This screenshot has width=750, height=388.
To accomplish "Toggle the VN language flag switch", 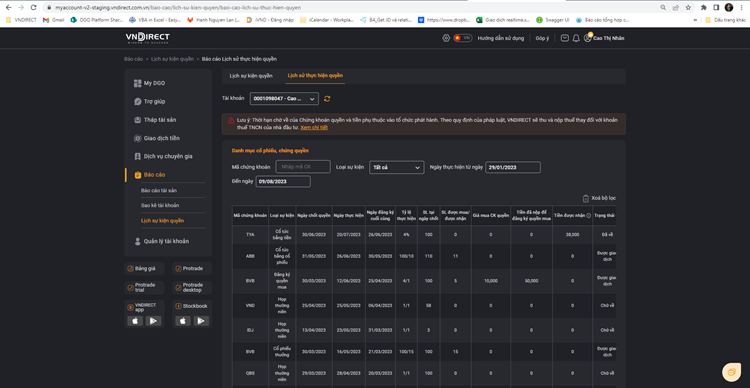I will (x=463, y=38).
